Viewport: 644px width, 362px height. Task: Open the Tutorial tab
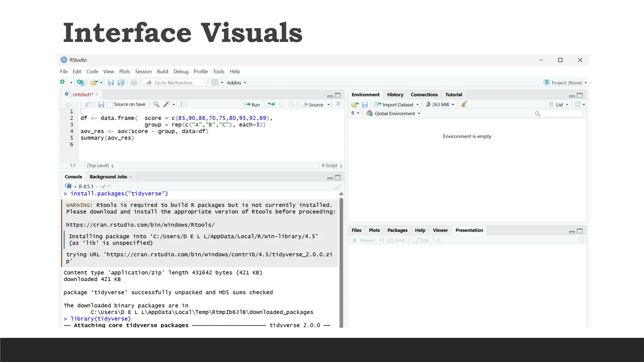[x=453, y=95]
